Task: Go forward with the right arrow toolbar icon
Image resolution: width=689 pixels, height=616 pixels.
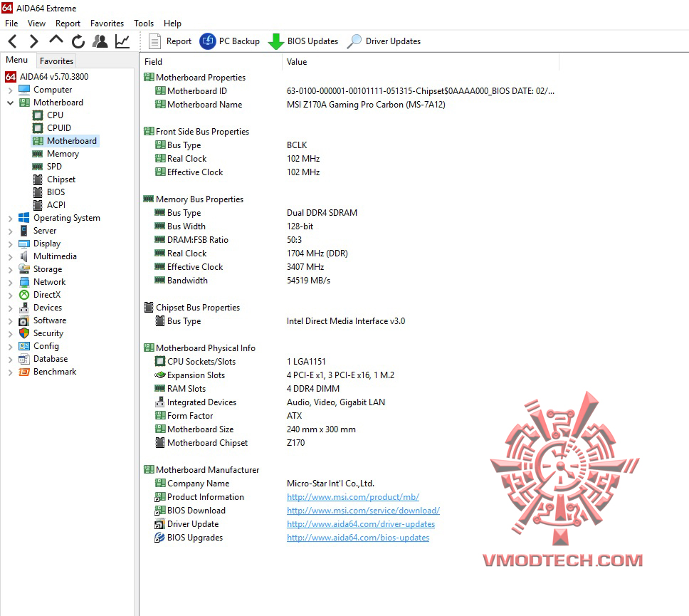Action: click(34, 41)
